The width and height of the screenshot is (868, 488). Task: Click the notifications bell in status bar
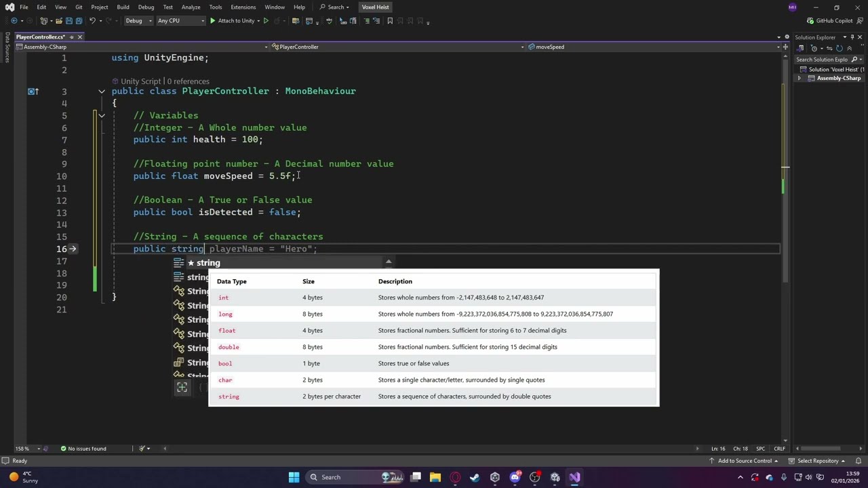click(859, 461)
